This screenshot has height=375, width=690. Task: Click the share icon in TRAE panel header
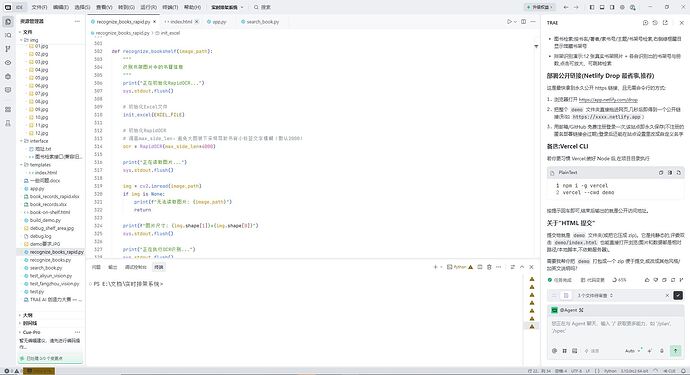pyautogui.click(x=665, y=22)
